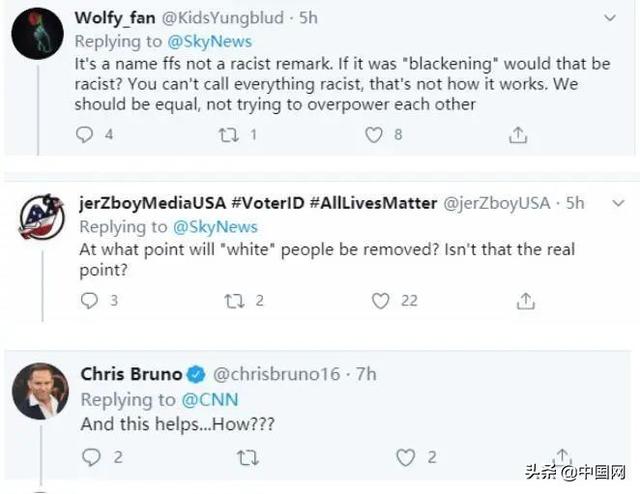View Chris Bruno's profile photo
Viewport: 640px width, 494px height.
point(39,390)
